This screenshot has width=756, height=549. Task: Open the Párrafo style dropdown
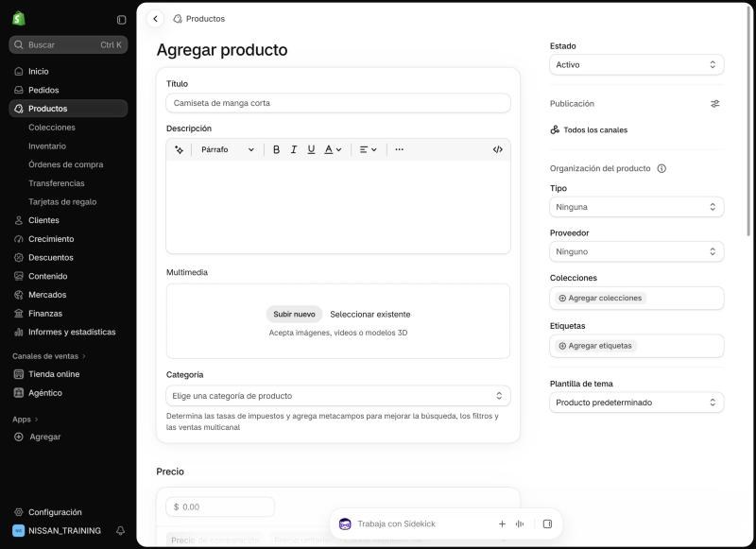pyautogui.click(x=227, y=149)
